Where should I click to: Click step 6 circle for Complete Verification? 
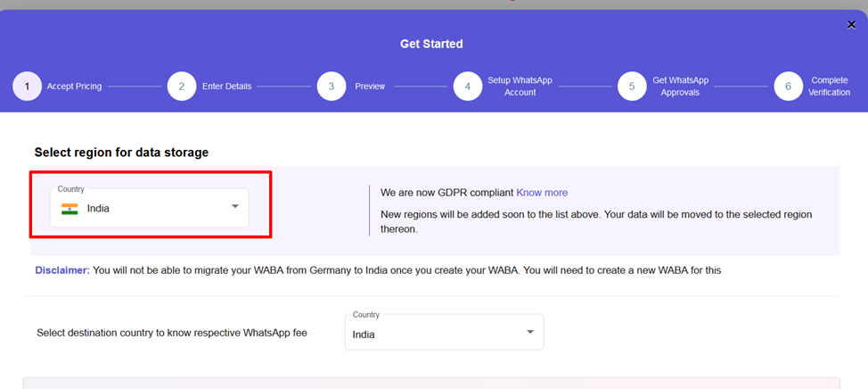coord(789,87)
